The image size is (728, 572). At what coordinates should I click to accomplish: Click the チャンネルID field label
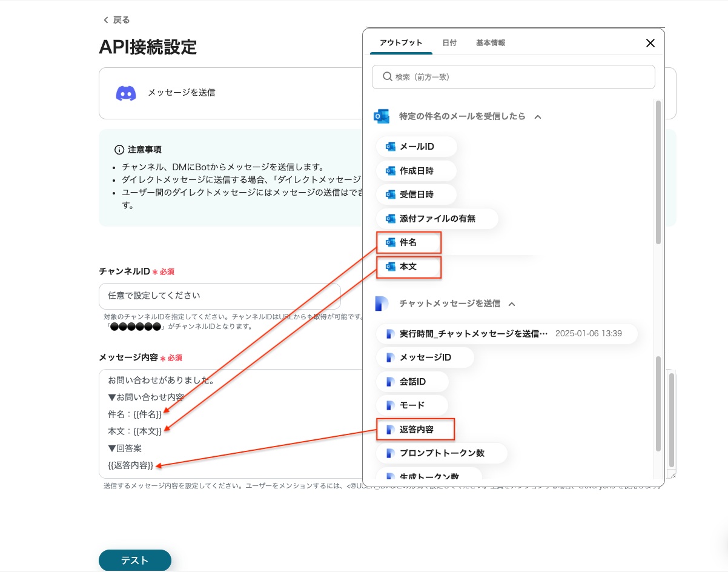124,271
